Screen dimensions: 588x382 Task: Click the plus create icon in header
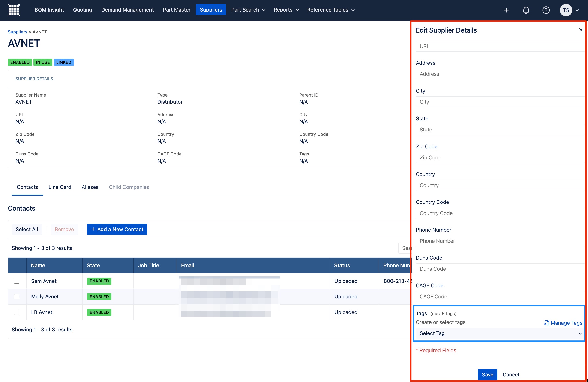pos(506,10)
